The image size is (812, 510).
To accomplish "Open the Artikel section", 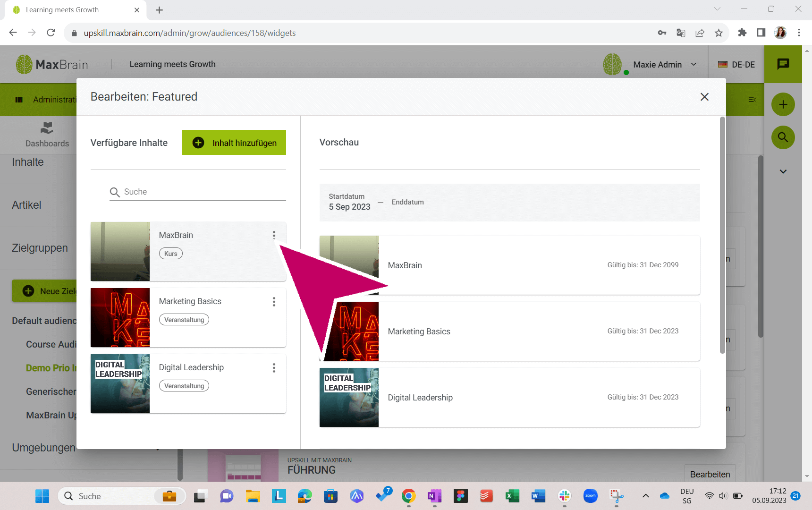I will pyautogui.click(x=26, y=205).
